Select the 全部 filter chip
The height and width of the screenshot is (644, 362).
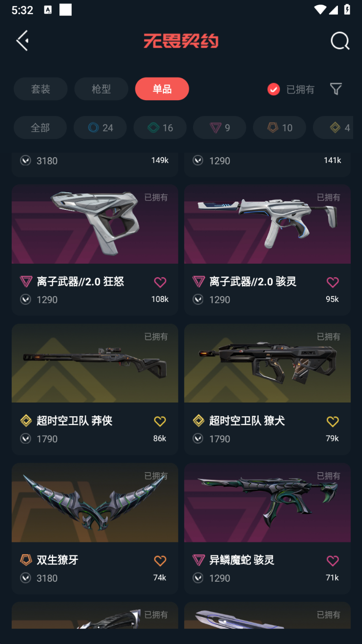pyautogui.click(x=40, y=128)
